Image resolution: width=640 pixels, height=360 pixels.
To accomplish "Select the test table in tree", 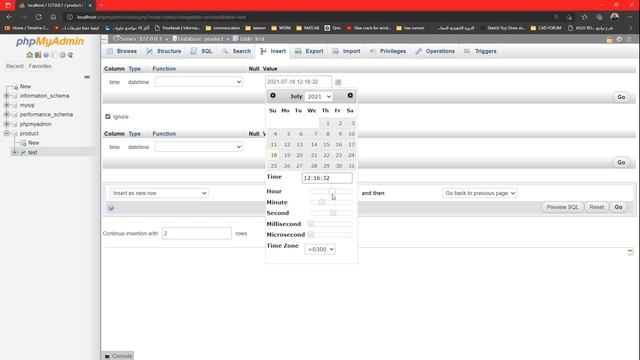I will point(33,152).
